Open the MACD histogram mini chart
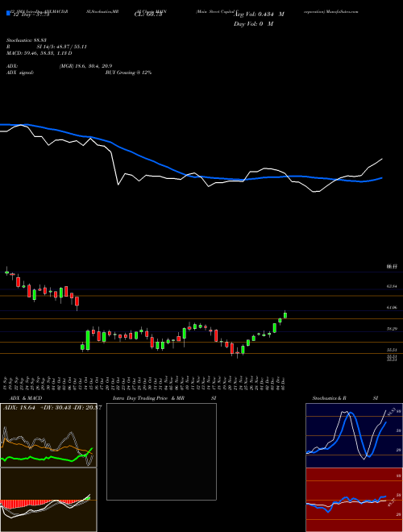Image resolution: width=403 pixels, height=532 pixels. click(x=48, y=500)
